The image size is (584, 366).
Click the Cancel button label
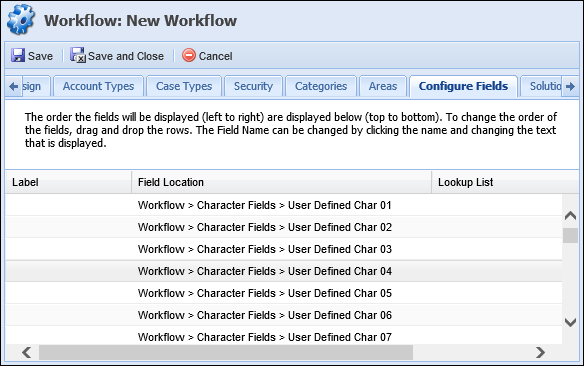[215, 56]
